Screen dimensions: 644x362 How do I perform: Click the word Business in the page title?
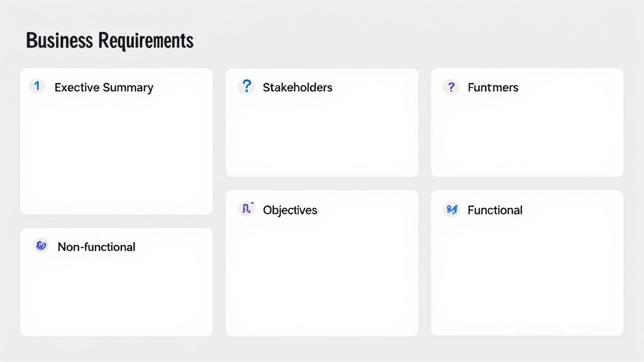(60, 41)
